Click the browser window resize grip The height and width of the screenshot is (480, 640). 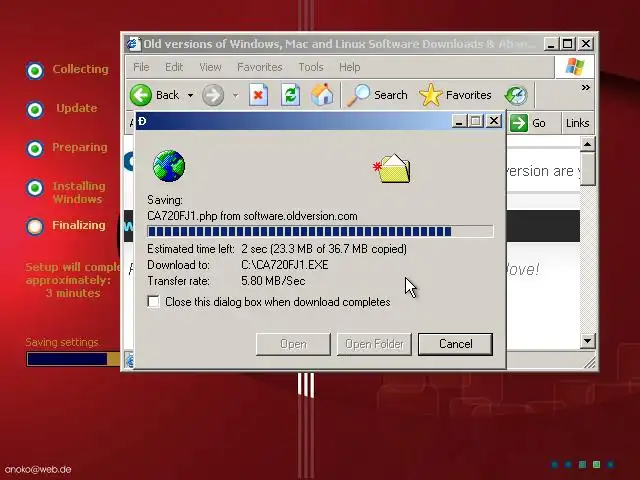pyautogui.click(x=590, y=362)
